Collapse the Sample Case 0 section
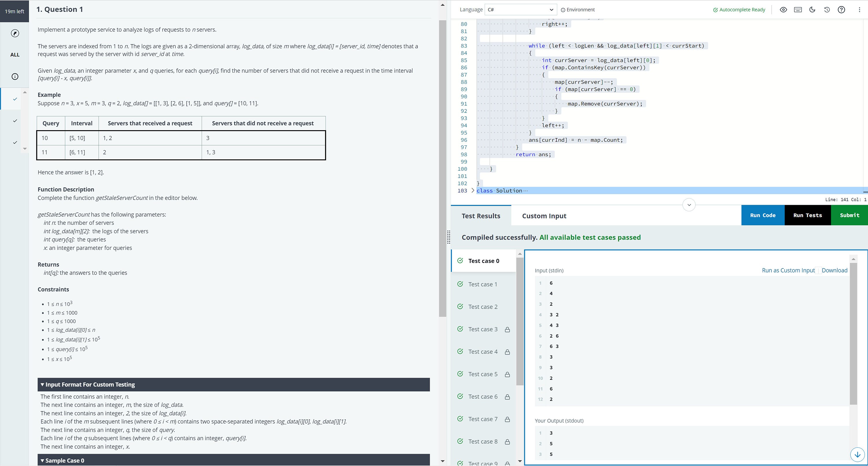This screenshot has height=466, width=868. (233, 460)
